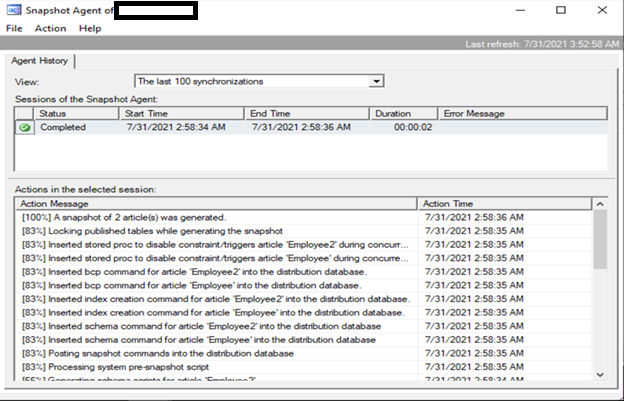Viewport: 624px width, 401px height.
Task: Click the Last refresh timestamp in the header
Action: (542, 44)
